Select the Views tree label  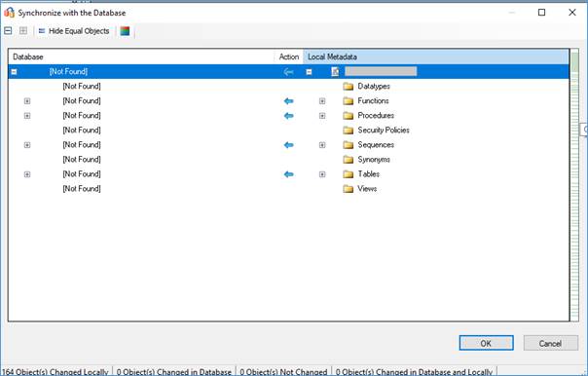367,189
